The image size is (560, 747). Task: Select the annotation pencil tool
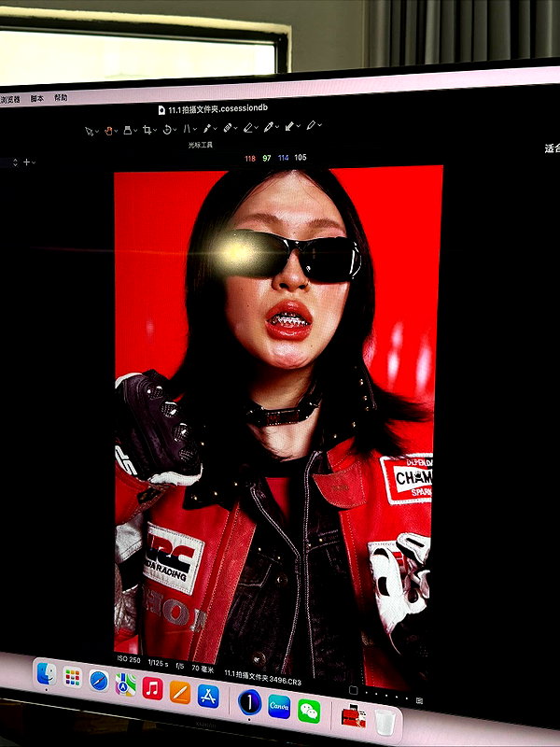(311, 125)
